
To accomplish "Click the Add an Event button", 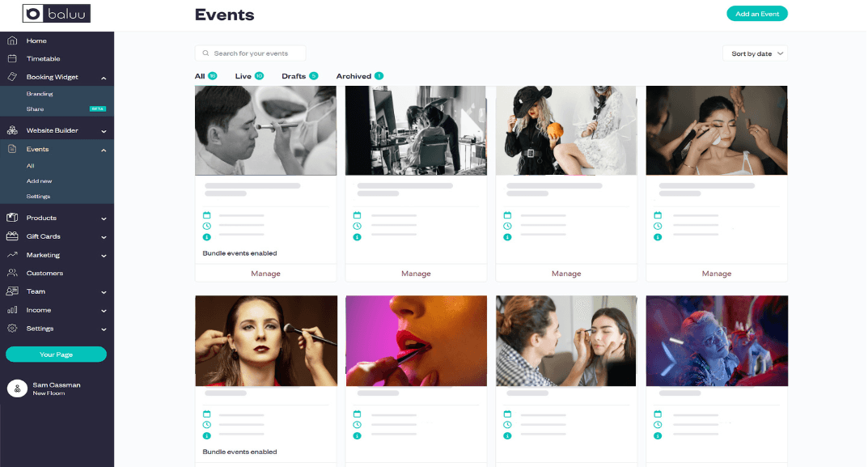I will tap(756, 14).
